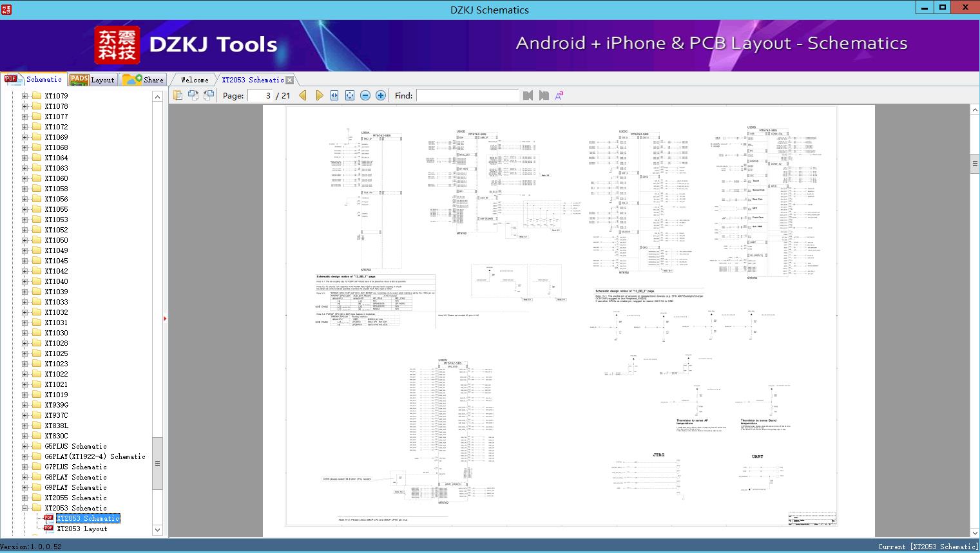Viewport: 980px width, 553px height.
Task: Collapse the XT2053 Schematic folder
Action: (x=25, y=508)
